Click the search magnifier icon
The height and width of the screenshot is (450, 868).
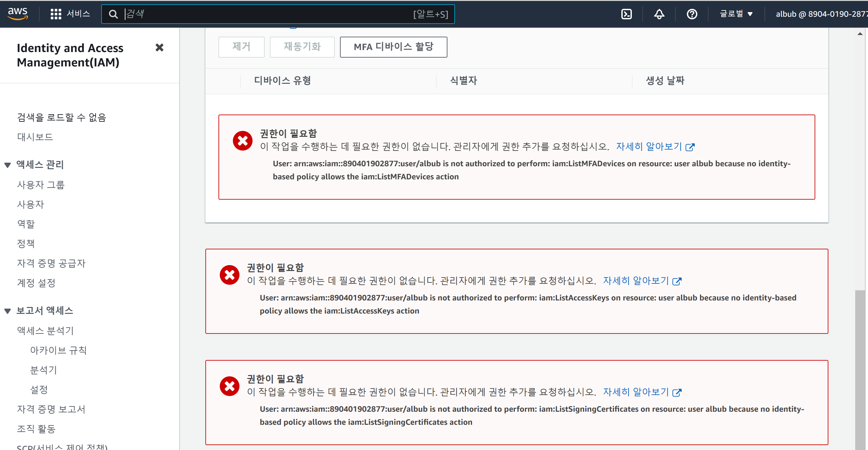(113, 14)
